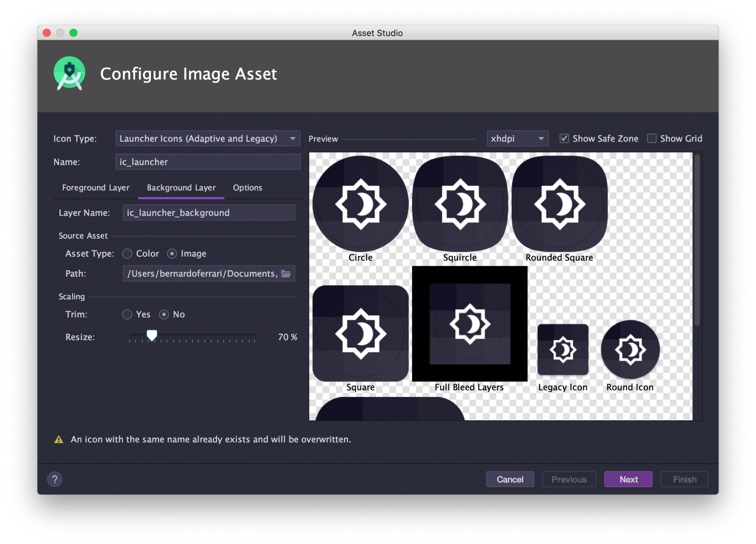The height and width of the screenshot is (544, 756).
Task: Click the Previous button
Action: coord(569,479)
